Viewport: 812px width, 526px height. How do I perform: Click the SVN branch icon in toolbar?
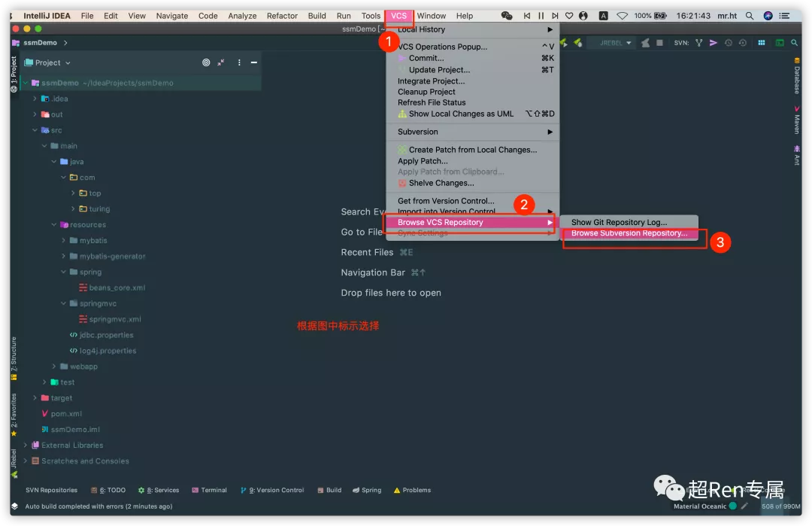[x=698, y=43]
